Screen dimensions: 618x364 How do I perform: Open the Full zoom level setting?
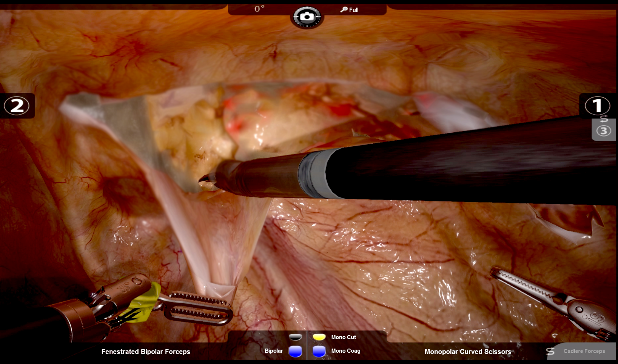(x=354, y=10)
